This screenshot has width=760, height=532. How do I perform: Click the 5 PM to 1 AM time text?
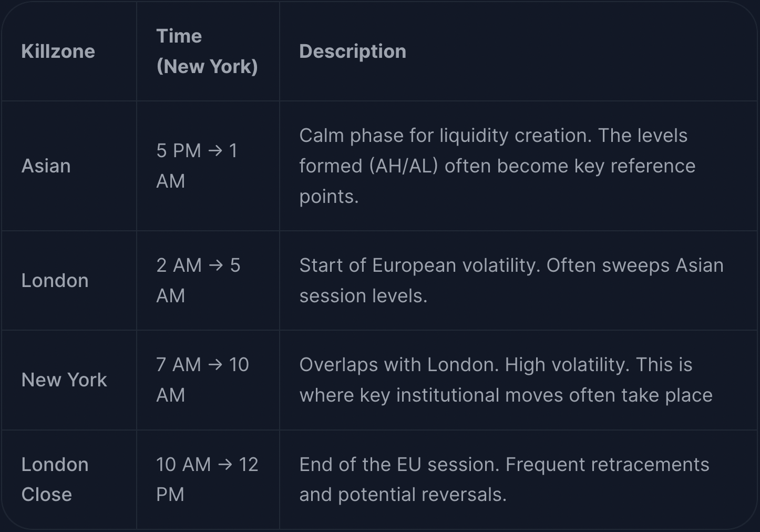click(x=197, y=166)
